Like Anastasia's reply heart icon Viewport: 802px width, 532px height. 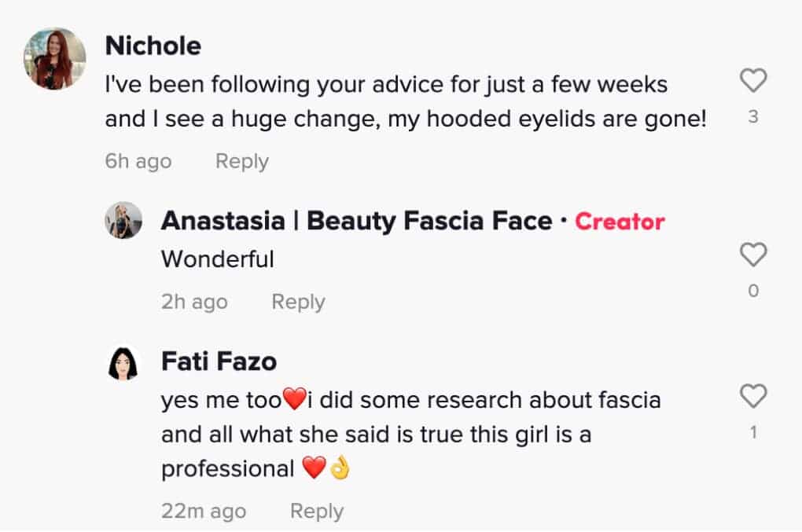coord(752,253)
